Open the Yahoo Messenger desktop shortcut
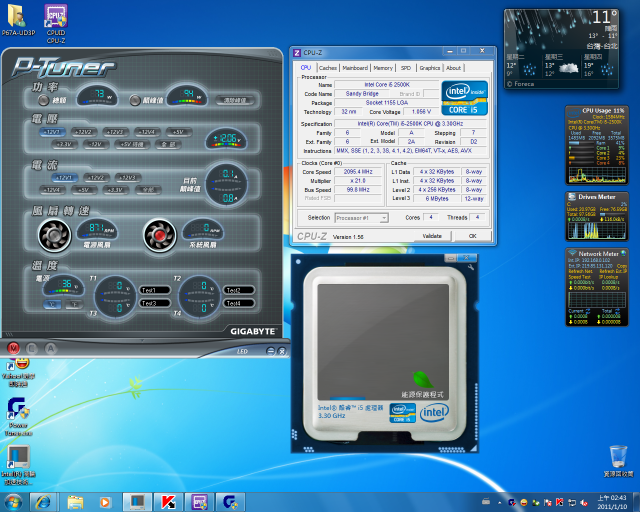Screen dimensions: 640x512 click(18, 372)
